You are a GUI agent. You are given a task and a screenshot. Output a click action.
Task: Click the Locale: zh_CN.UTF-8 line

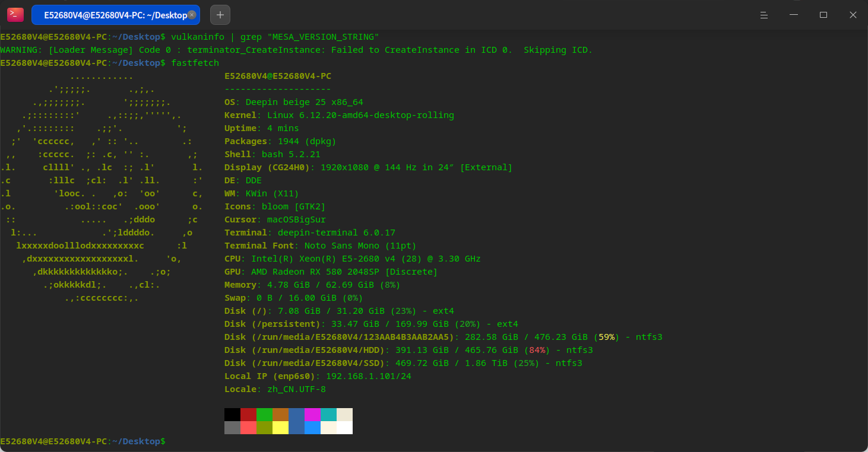pyautogui.click(x=275, y=389)
